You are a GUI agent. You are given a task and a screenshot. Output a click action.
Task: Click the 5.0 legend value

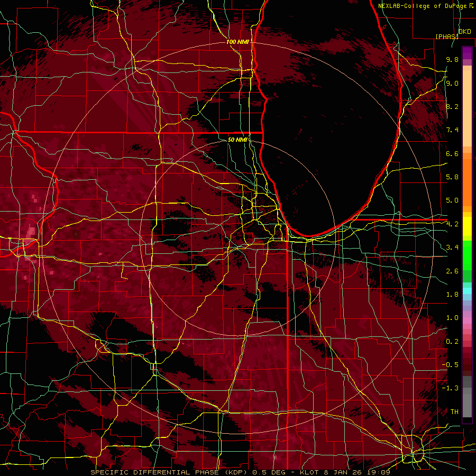point(452,200)
